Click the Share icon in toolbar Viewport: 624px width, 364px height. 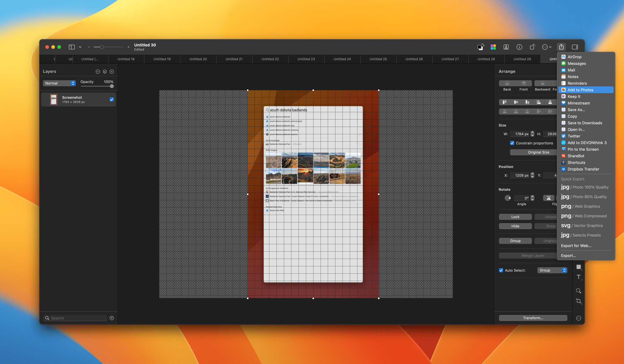(561, 47)
